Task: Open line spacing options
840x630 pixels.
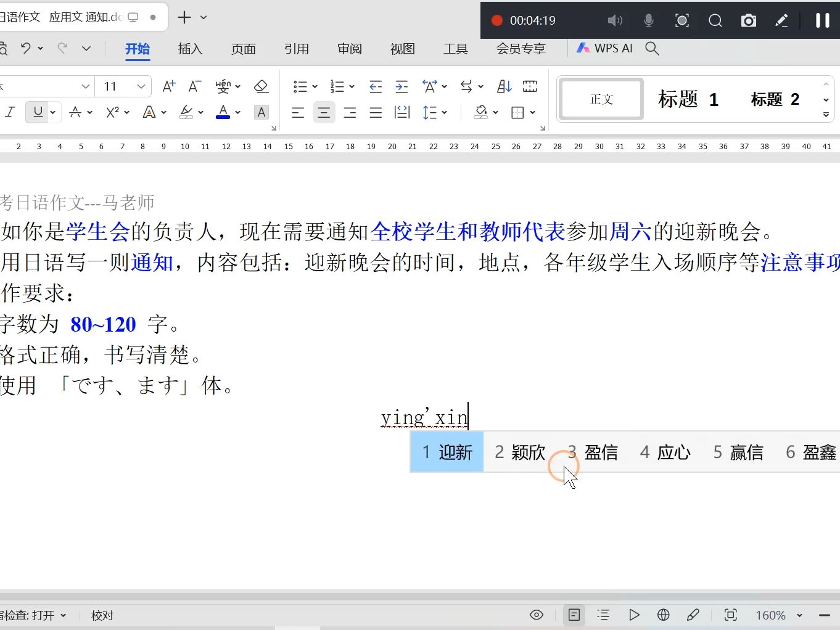Action: 430,112
